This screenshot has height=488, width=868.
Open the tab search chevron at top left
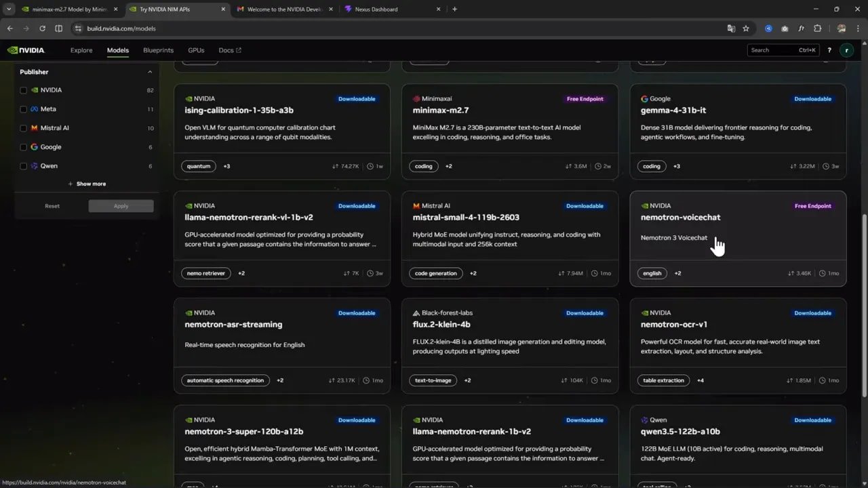coord(9,9)
